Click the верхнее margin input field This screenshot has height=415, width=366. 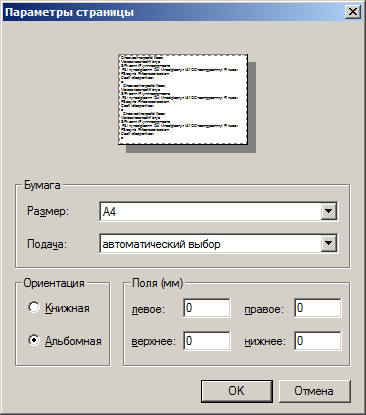pyautogui.click(x=207, y=341)
